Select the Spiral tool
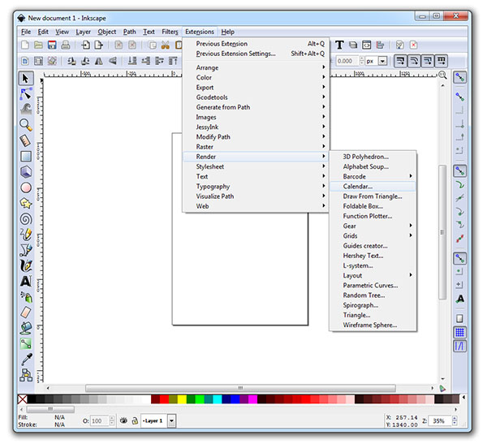Image resolution: width=487 pixels, height=448 pixels. [26, 219]
